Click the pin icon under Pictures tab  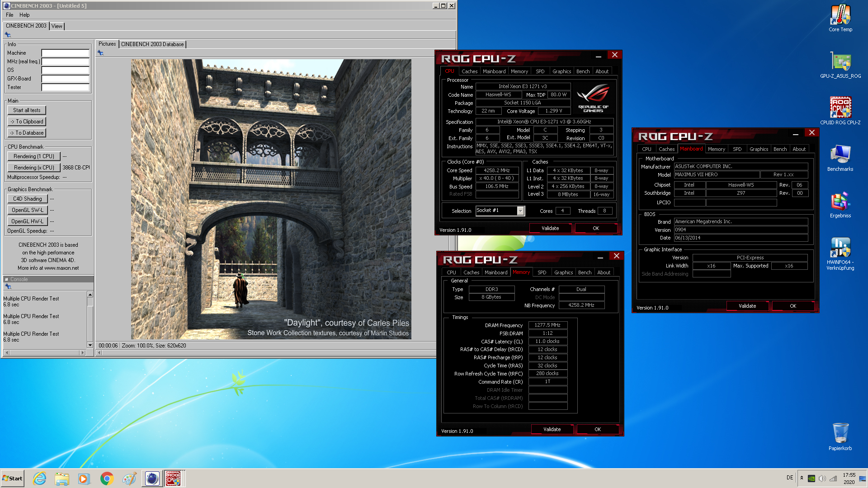pos(100,53)
